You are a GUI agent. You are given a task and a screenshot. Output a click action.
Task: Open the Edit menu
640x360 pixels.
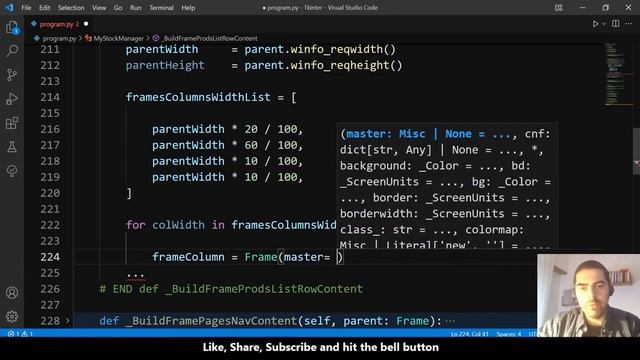(x=44, y=8)
